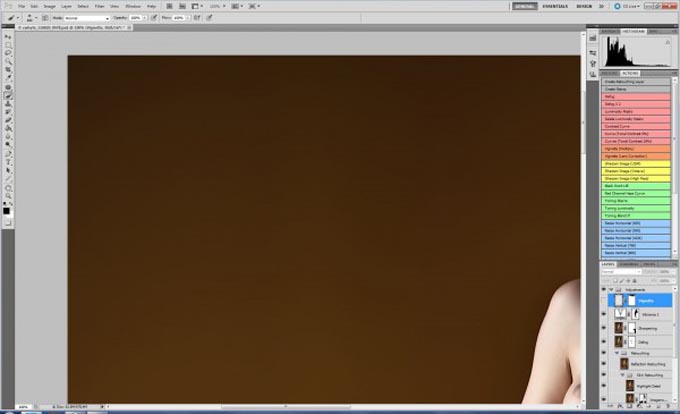Select the Gradient tool
The width and height of the screenshot is (680, 414).
(x=8, y=129)
